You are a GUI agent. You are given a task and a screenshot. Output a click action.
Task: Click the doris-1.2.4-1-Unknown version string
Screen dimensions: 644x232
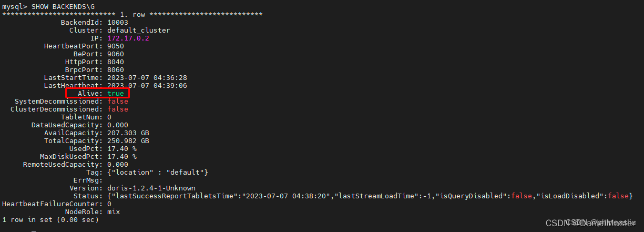click(x=151, y=188)
